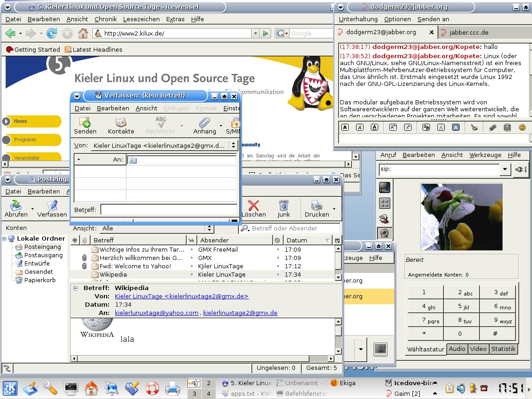
Task: Toggle the Ekiga webcam icon
Action: 384,233
